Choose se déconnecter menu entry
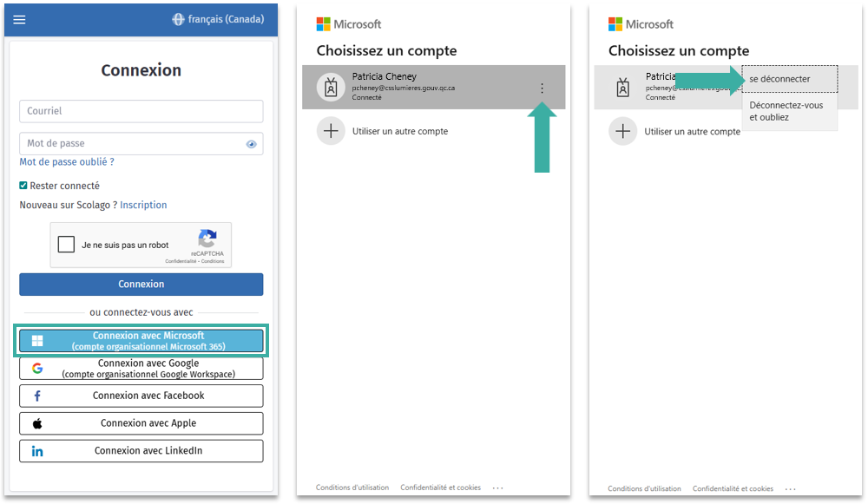 point(789,79)
